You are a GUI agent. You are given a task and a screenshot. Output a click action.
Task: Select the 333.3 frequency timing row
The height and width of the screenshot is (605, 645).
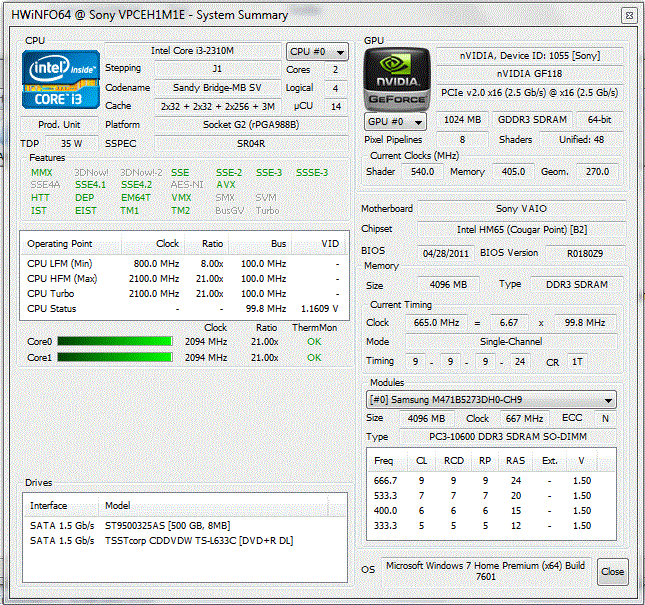[x=491, y=526]
